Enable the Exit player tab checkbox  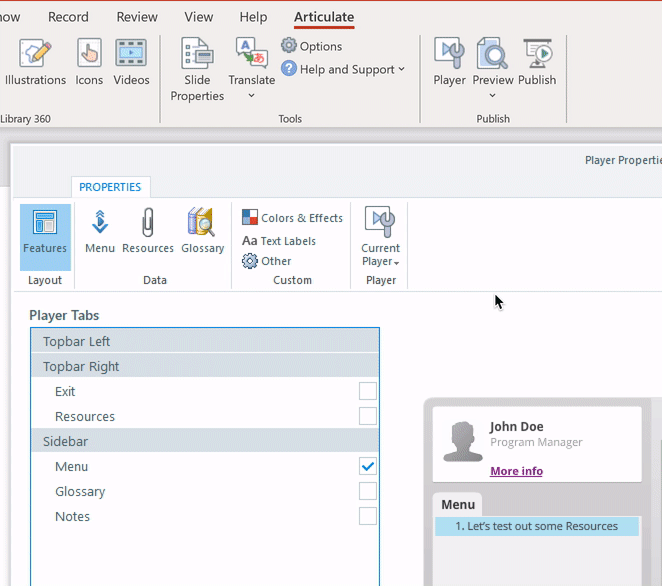click(x=368, y=391)
